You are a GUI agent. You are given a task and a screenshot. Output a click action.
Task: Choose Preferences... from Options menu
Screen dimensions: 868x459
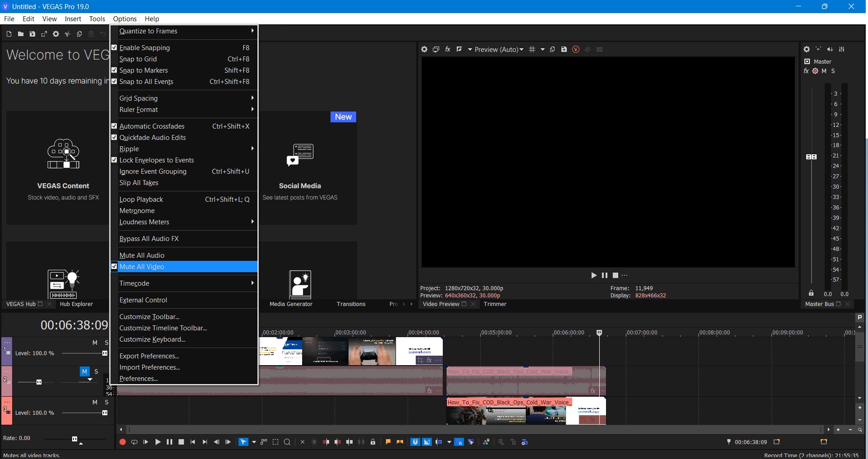[184, 378]
